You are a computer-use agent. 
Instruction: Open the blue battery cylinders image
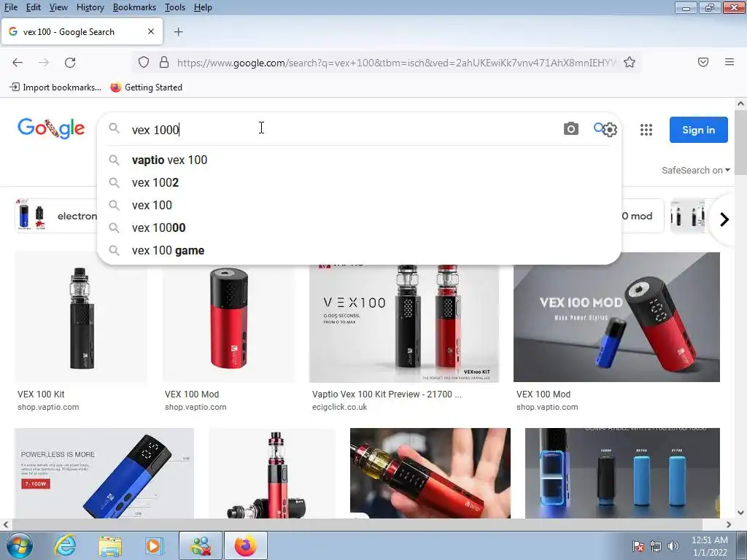pyautogui.click(x=622, y=472)
